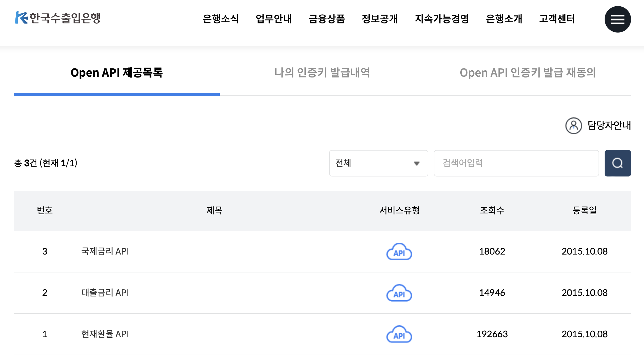
Task: Click the magnifier search button
Action: [617, 163]
